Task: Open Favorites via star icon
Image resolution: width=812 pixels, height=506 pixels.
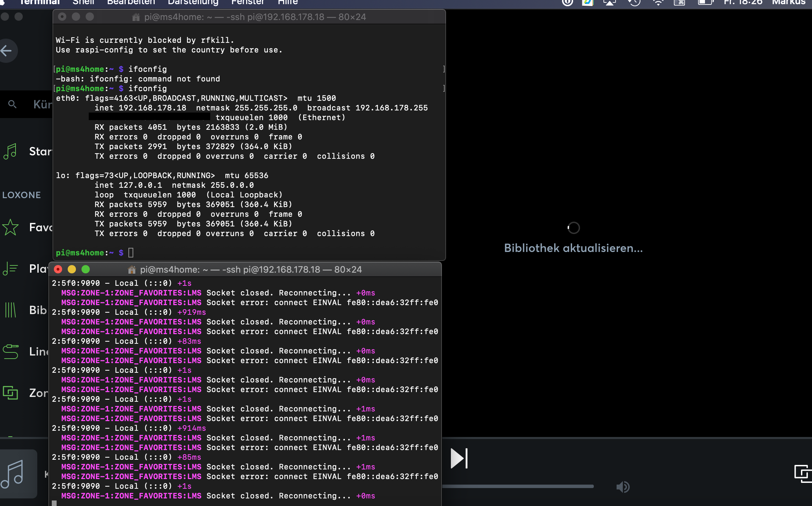Action: pos(10,227)
